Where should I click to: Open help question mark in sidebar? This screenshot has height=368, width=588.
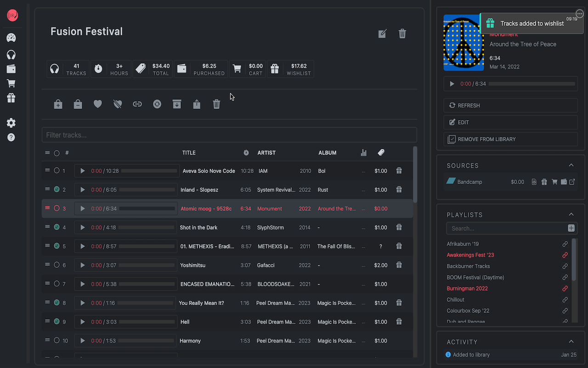(11, 138)
